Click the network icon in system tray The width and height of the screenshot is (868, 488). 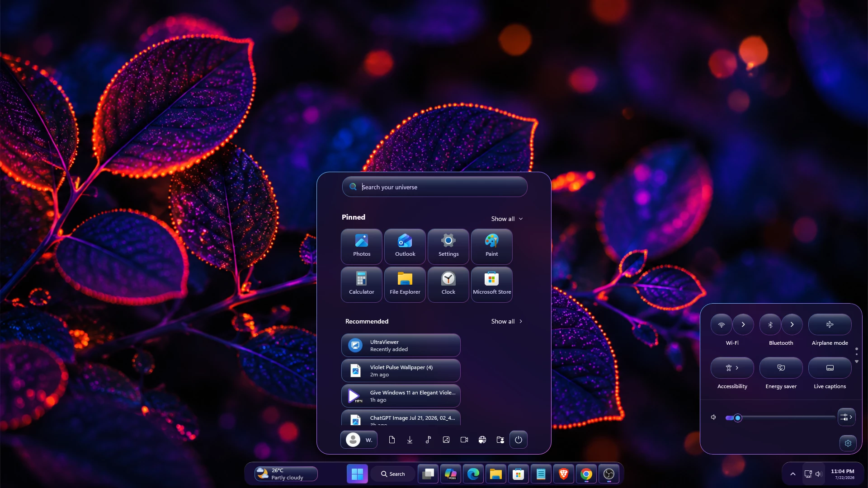coord(808,474)
